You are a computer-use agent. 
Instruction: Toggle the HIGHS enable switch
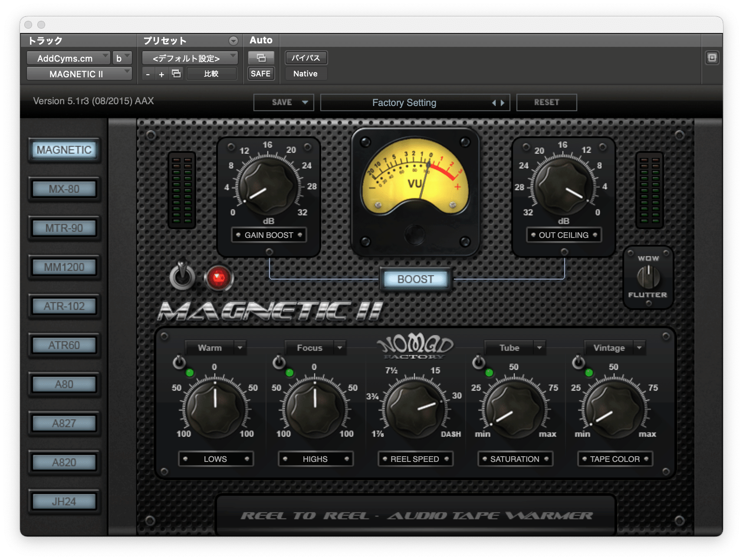coord(279,362)
